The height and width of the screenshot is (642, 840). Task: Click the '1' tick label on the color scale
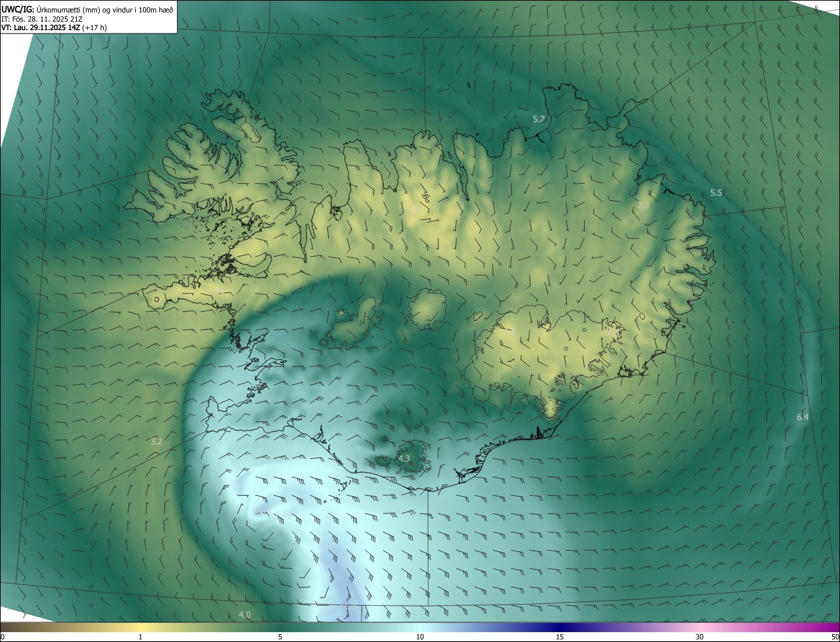pos(140,637)
